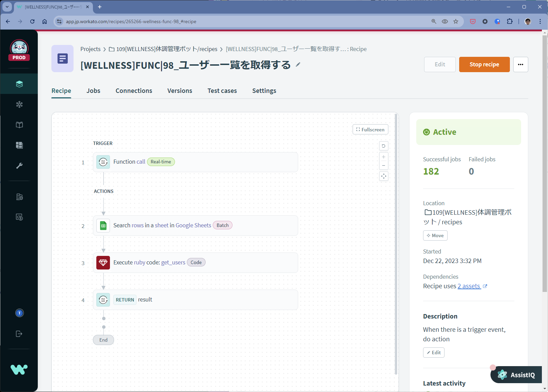Click the page vertical scrollbar
Image resolution: width=548 pixels, height=392 pixels.
coord(545,163)
